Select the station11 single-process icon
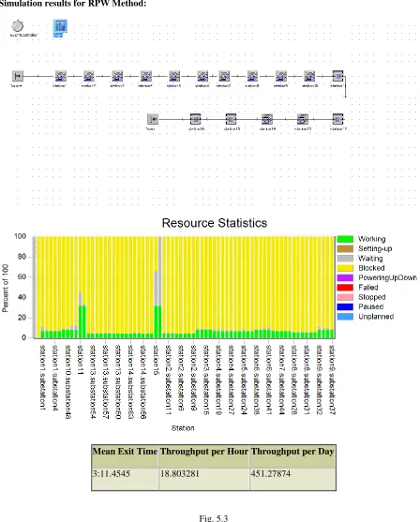420x522 pixels. [337, 76]
